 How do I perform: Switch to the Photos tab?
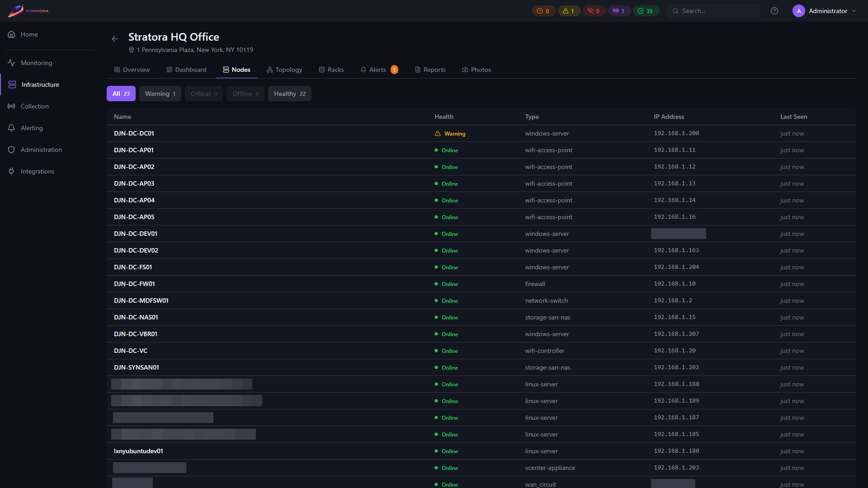(476, 70)
